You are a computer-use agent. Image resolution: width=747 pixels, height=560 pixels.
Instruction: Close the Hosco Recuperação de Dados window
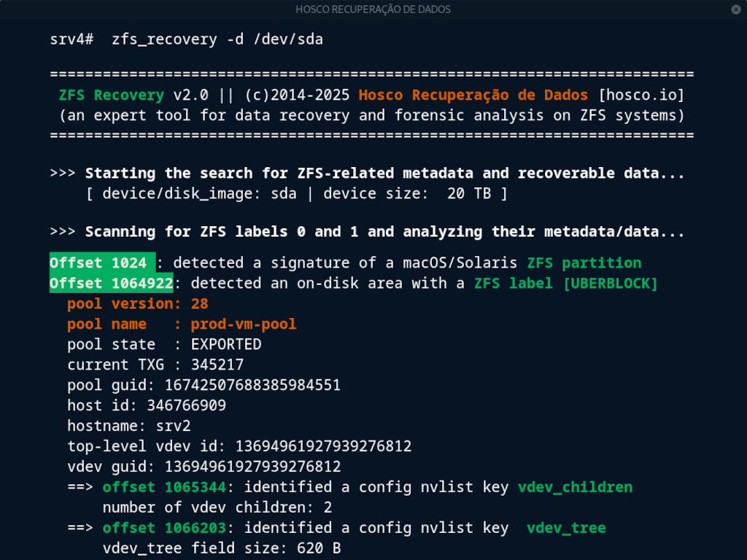pyautogui.click(x=735, y=9)
